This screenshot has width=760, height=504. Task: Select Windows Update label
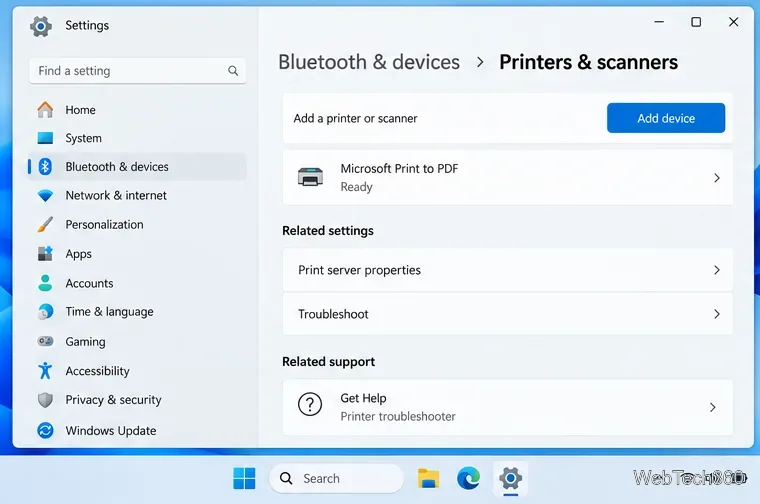point(111,430)
